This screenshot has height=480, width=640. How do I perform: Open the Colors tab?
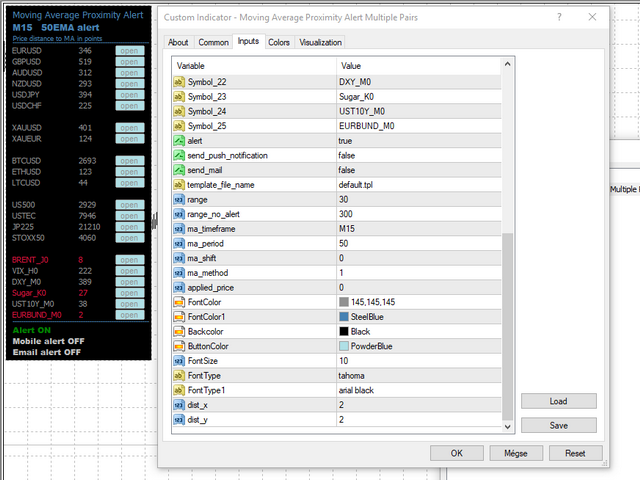coord(279,42)
